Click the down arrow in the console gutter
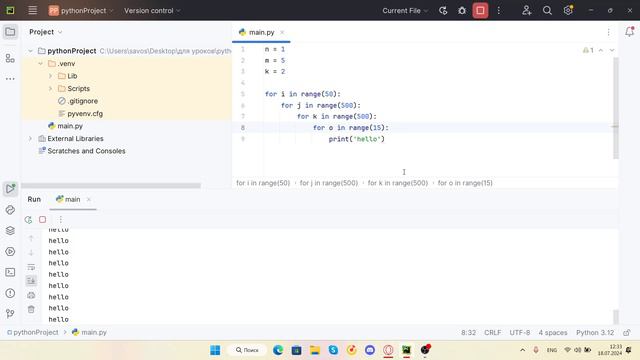 (31, 253)
